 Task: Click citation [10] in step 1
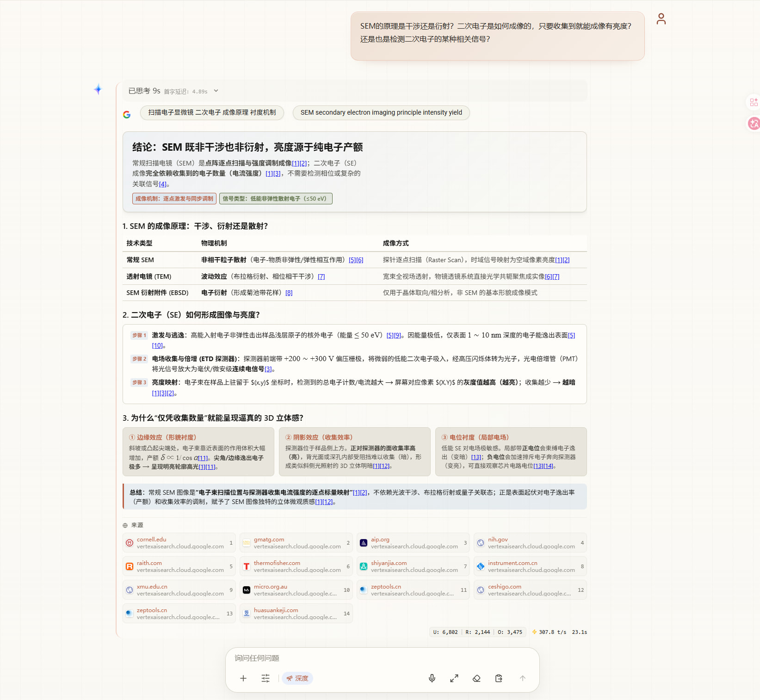157,345
